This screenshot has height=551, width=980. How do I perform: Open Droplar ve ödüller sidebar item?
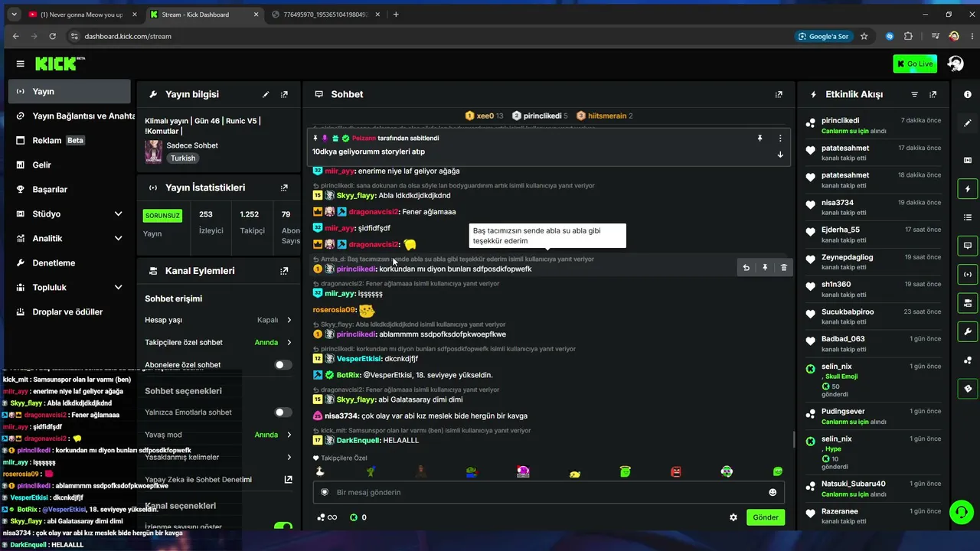[x=70, y=311]
